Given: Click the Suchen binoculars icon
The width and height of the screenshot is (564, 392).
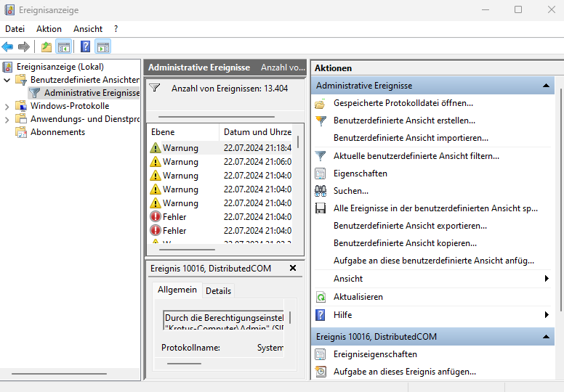Looking at the screenshot, I should coord(320,191).
